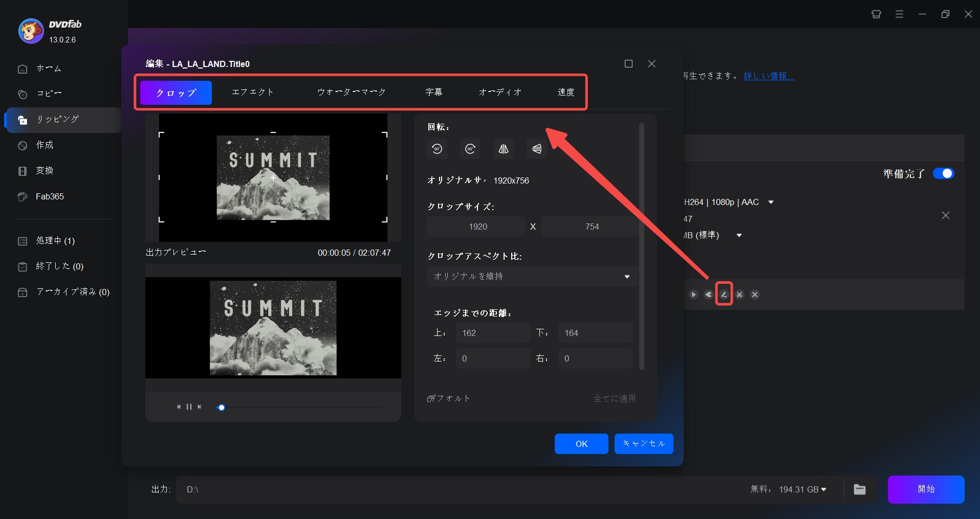Edit bottom edge distance 164
Image resolution: width=980 pixels, height=519 pixels.
pyautogui.click(x=595, y=333)
